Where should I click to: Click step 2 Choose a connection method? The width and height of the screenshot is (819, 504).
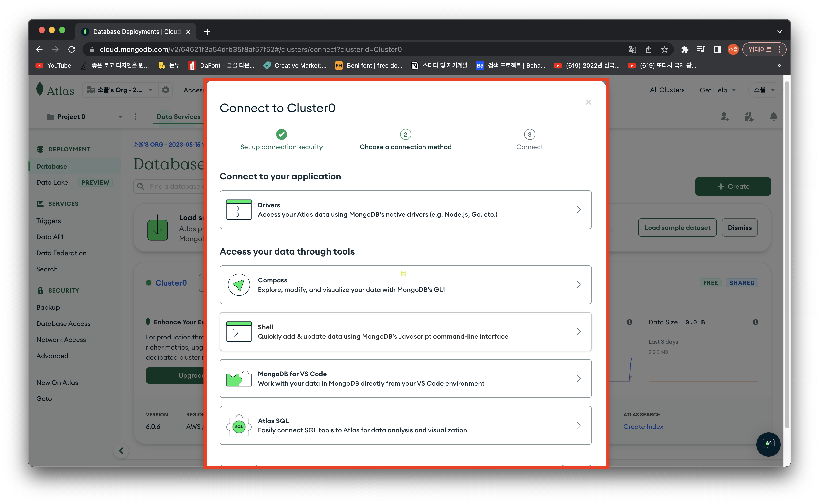click(x=405, y=140)
